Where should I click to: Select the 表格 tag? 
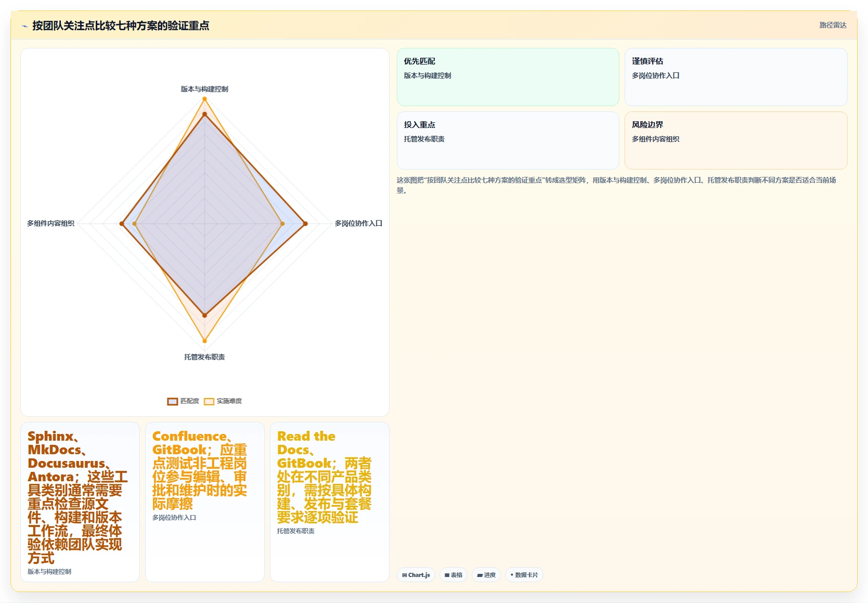[454, 575]
